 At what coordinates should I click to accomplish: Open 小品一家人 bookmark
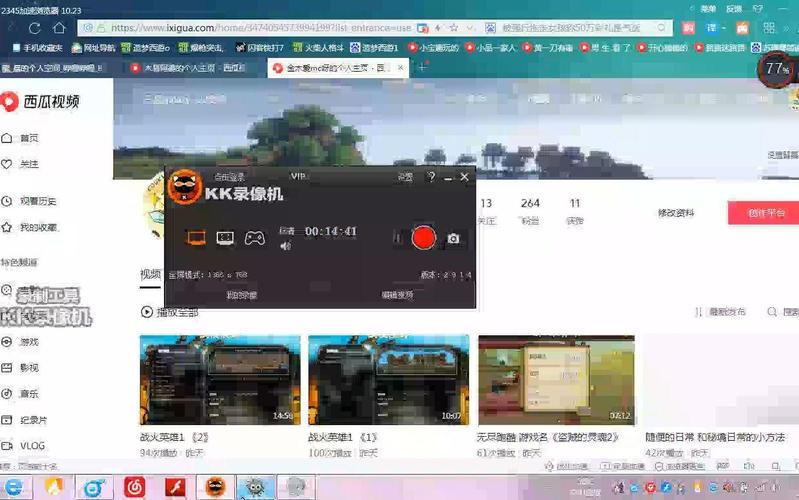tap(490, 48)
